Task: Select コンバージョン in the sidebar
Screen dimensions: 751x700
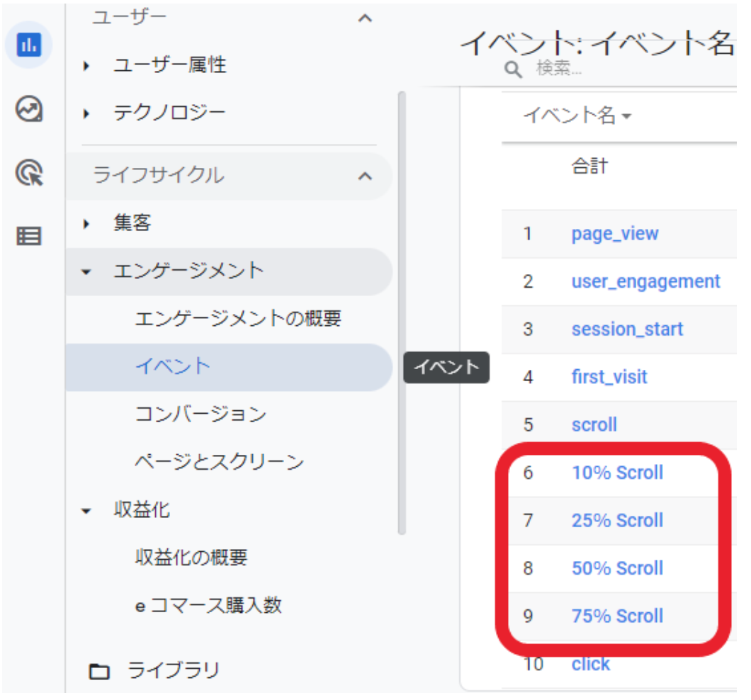Action: (x=201, y=414)
